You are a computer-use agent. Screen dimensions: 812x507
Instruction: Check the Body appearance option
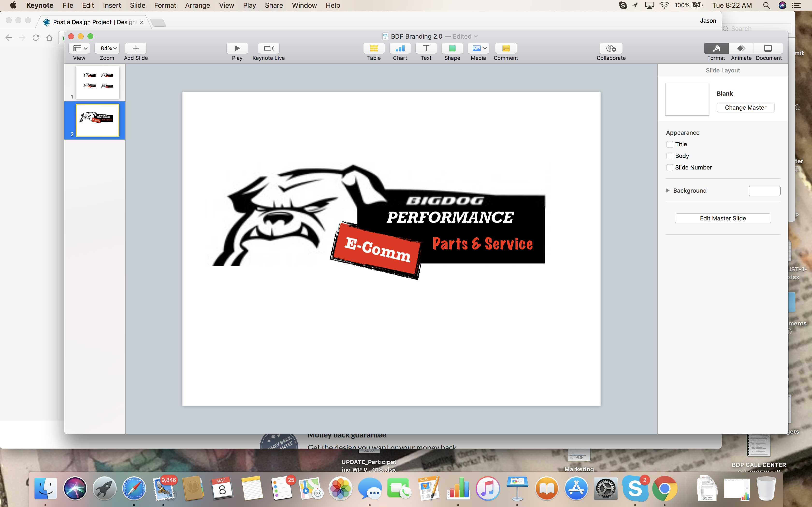pos(670,156)
